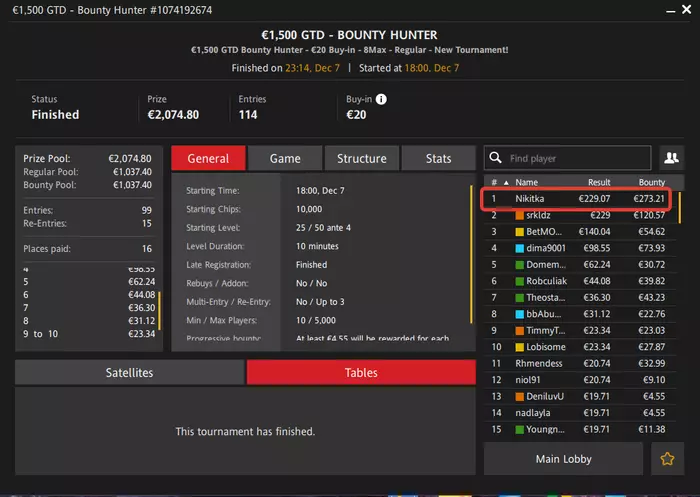700x497 pixels.
Task: Click the orange color tag beside srkldz
Action: pyautogui.click(x=520, y=215)
